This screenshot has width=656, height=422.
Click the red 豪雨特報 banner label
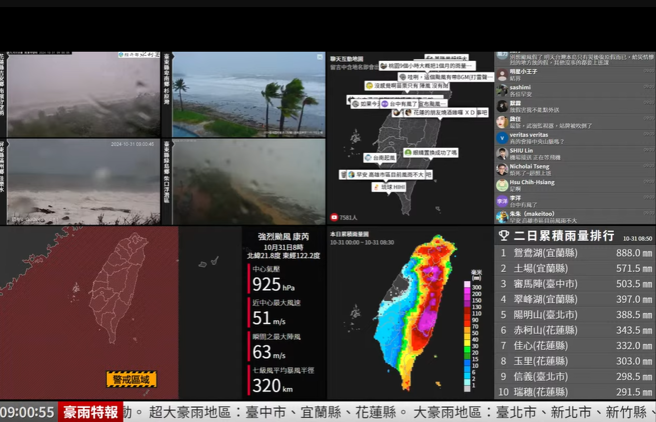(90, 412)
